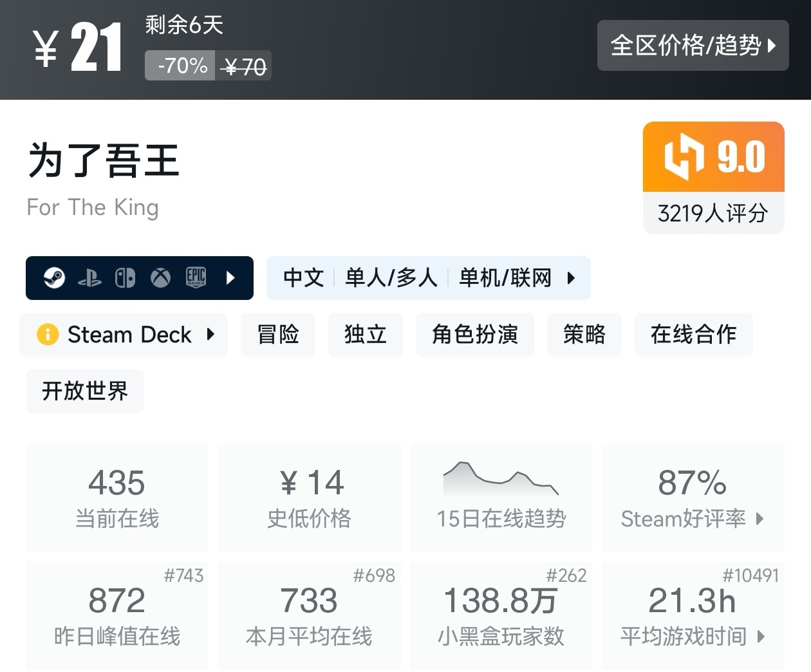The height and width of the screenshot is (672, 811).
Task: Select the 角色扮演 tag
Action: tap(475, 335)
